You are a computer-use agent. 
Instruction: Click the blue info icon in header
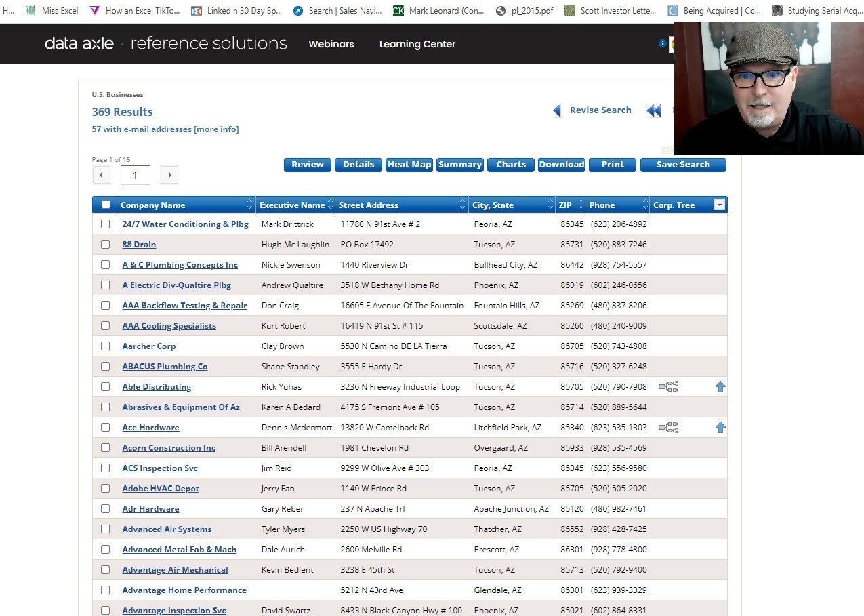[x=662, y=43]
